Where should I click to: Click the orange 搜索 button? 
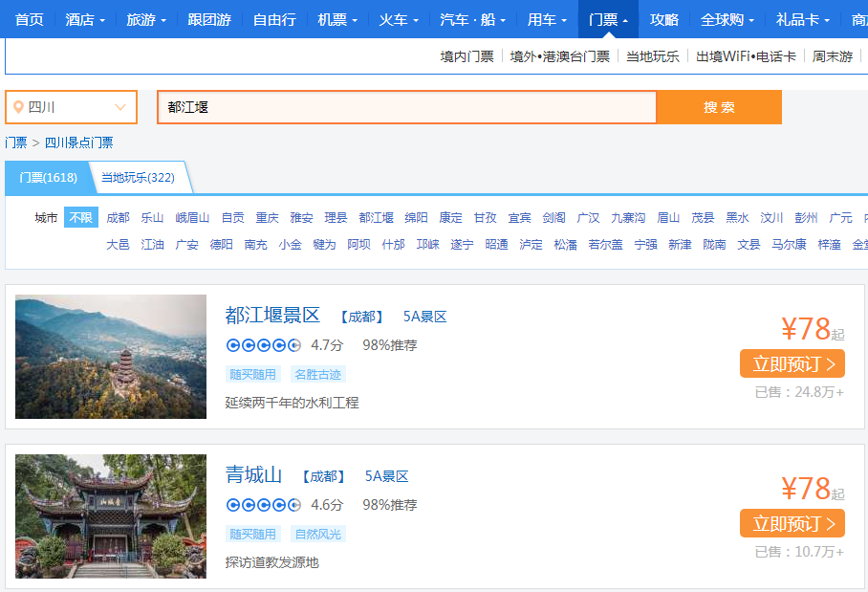[719, 106]
